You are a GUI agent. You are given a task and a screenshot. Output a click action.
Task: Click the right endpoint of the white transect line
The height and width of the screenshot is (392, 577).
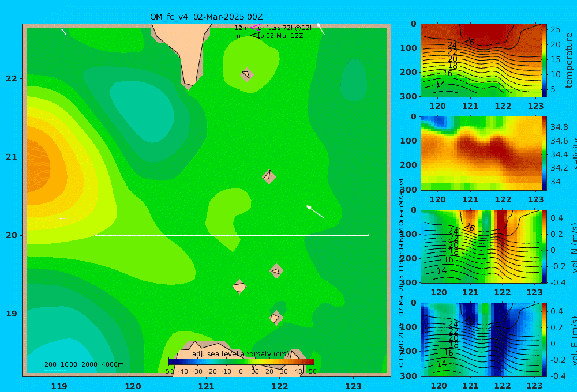point(368,235)
